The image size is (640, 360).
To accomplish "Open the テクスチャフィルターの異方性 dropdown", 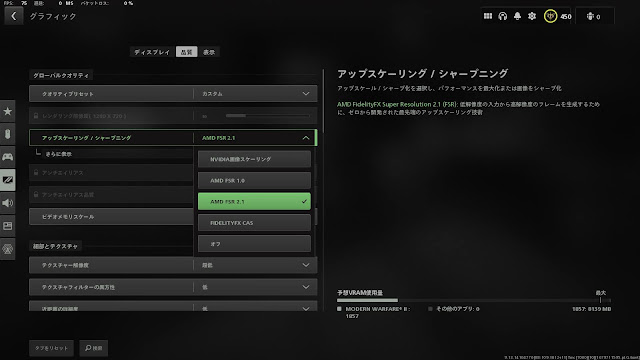I will tap(173, 287).
